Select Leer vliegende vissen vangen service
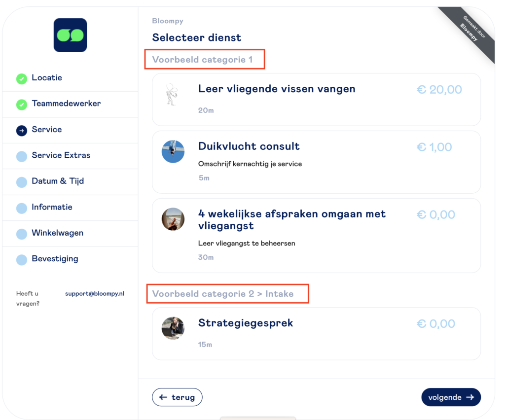 [x=277, y=89]
